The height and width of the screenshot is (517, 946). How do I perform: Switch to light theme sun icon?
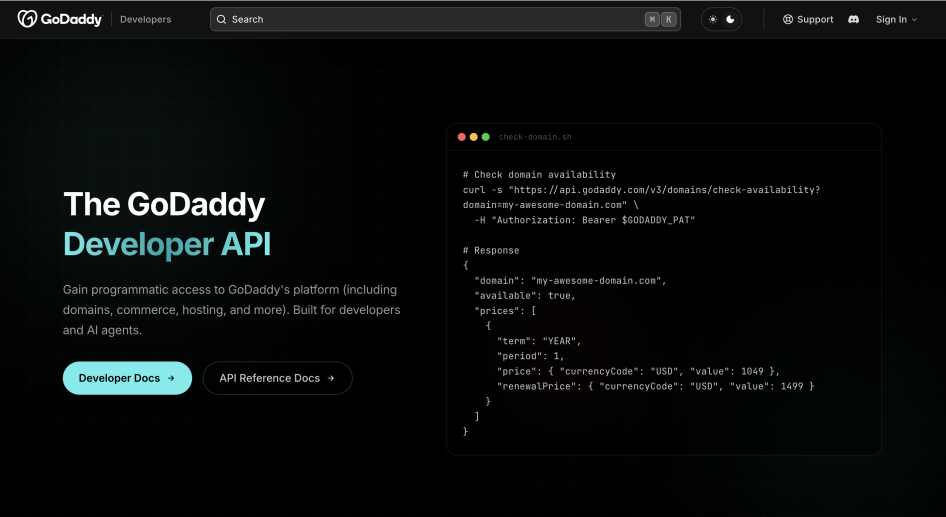click(x=713, y=19)
